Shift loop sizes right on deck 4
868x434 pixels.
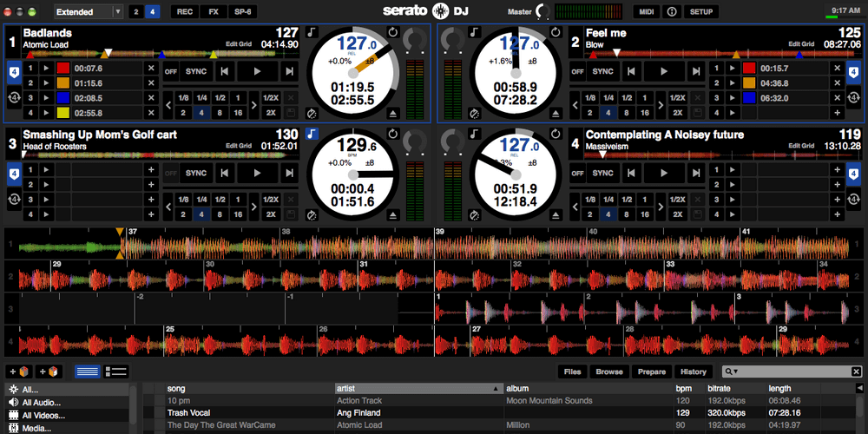(661, 207)
